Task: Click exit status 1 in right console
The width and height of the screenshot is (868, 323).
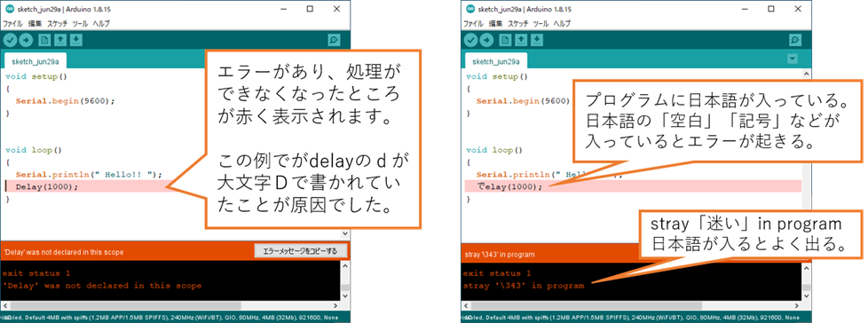Action: pyautogui.click(x=496, y=273)
